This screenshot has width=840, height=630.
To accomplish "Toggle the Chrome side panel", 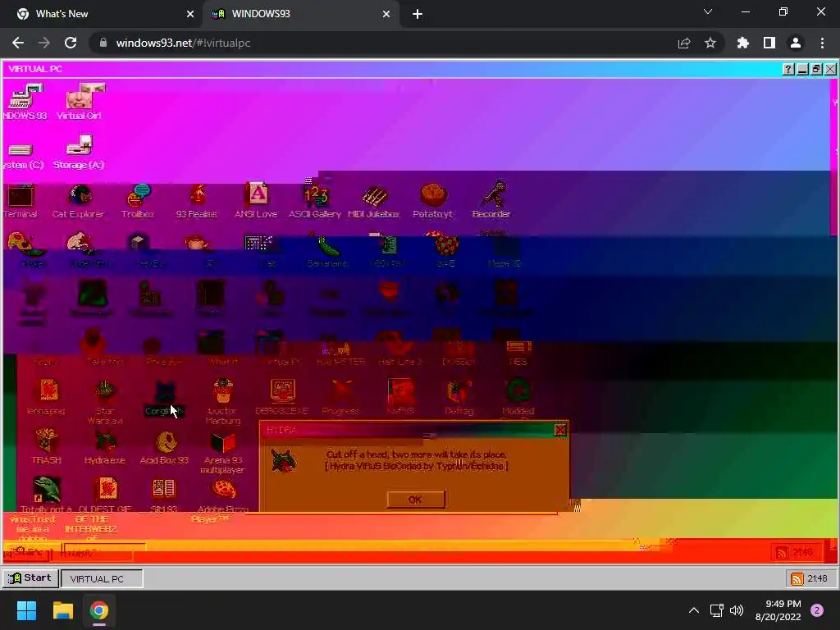I will pos(769,43).
